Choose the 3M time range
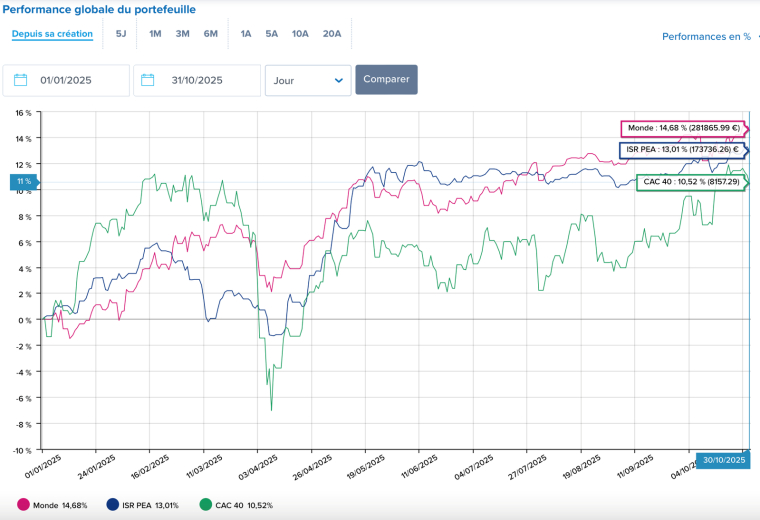This screenshot has height=520, width=760. pyautogui.click(x=182, y=34)
